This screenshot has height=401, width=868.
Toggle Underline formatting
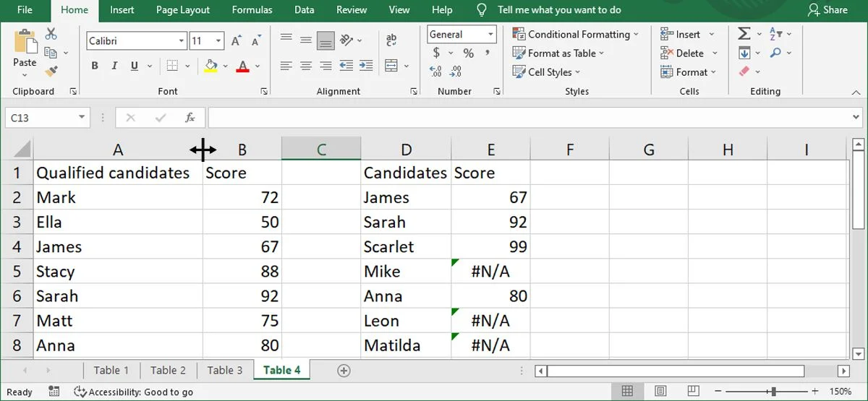point(135,66)
